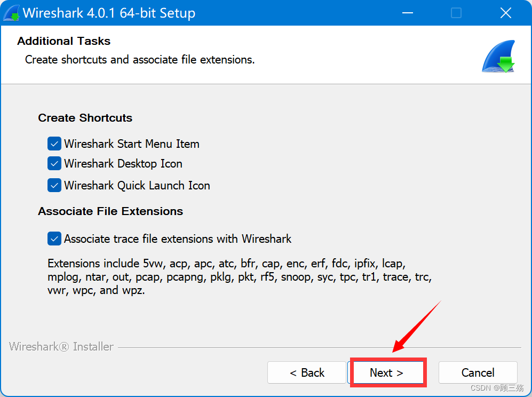
Task: Click the Additional Tasks heading
Action: [x=64, y=41]
